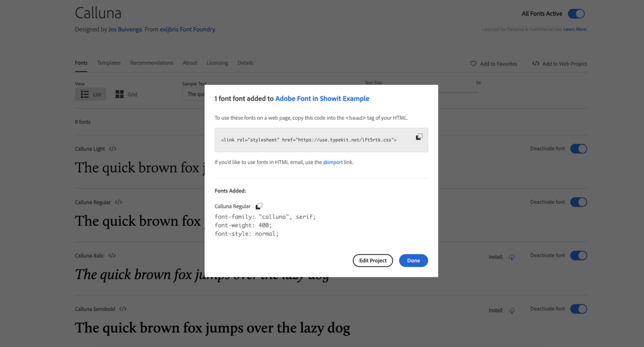644x347 pixels.
Task: Switch to the Templates tab
Action: (x=109, y=63)
